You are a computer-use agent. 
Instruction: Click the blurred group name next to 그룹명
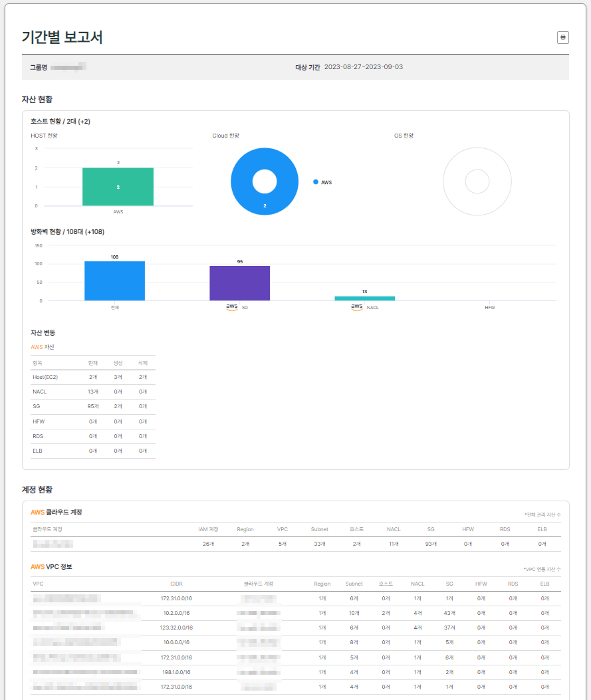point(68,67)
